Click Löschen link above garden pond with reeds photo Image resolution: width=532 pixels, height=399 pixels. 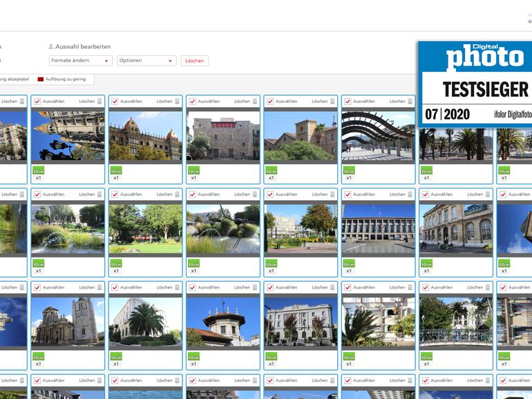[x=86, y=195]
